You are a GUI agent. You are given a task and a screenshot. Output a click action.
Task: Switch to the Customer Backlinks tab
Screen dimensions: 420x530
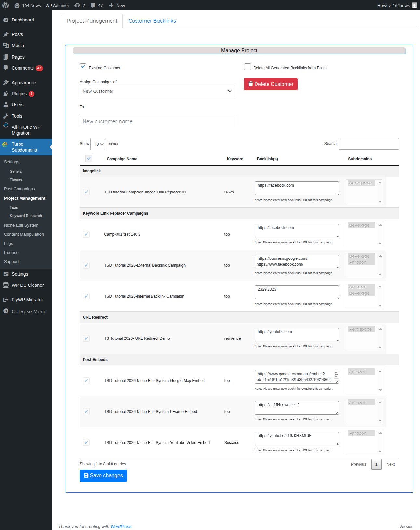pos(152,21)
